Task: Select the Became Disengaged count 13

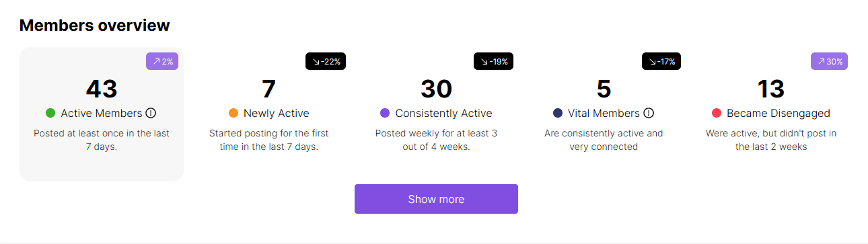Action: click(771, 89)
